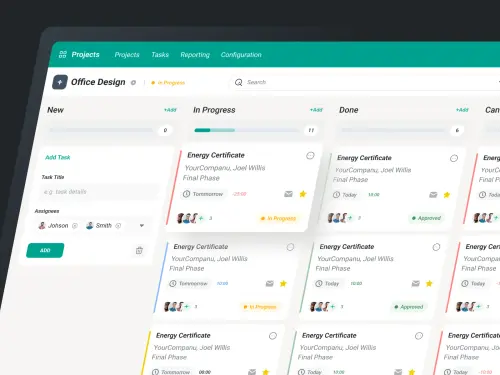
Task: Expand the Assignees dropdown arrow
Action: tap(142, 226)
